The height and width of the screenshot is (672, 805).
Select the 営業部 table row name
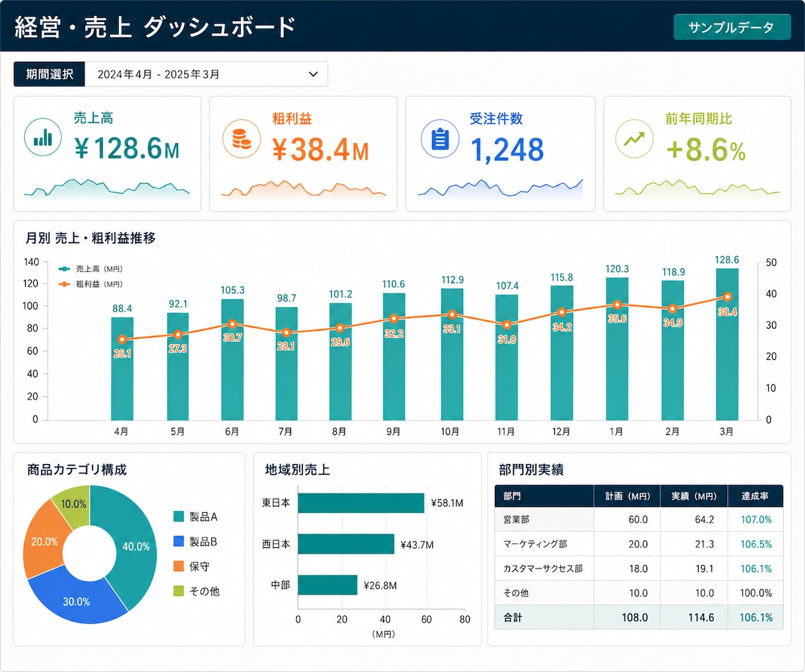point(516,520)
